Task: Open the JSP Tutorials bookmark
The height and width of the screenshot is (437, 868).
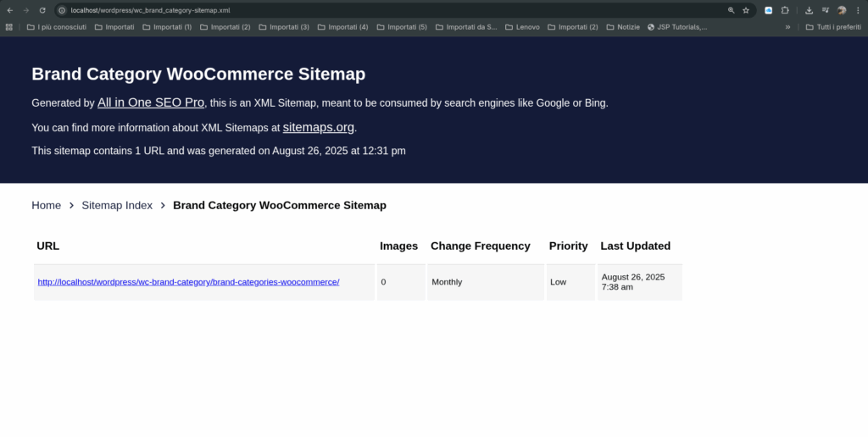Action: [677, 26]
